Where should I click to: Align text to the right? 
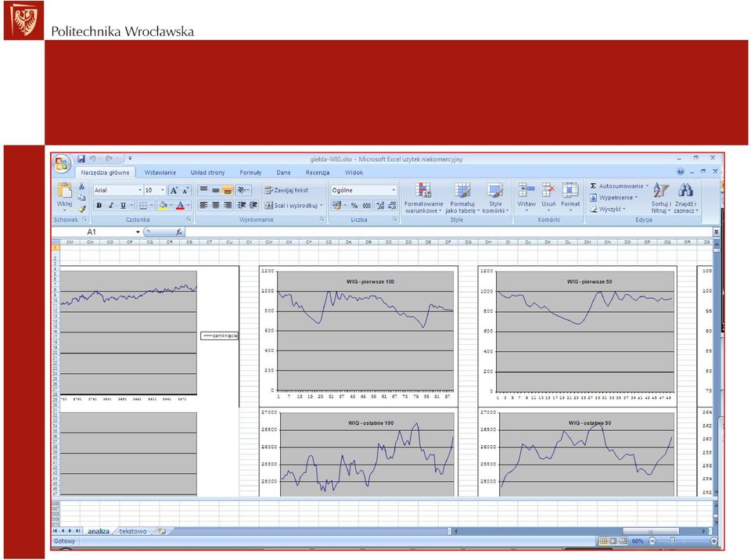coord(228,206)
